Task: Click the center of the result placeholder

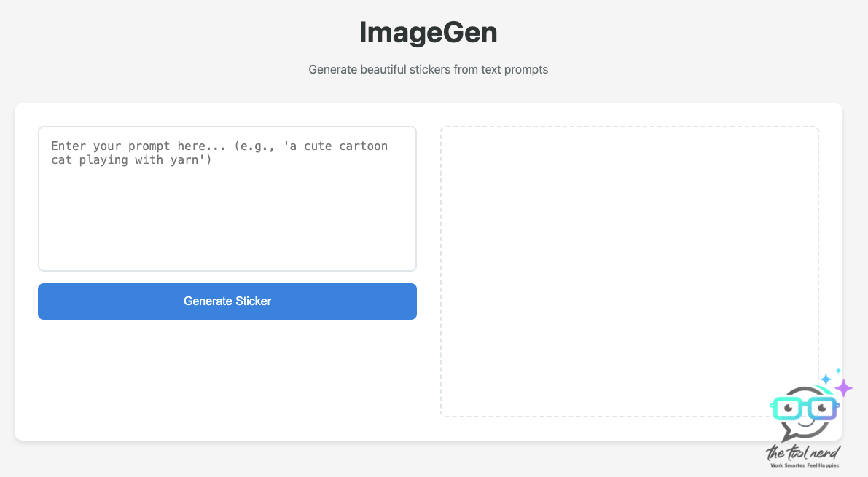Action: [630, 271]
